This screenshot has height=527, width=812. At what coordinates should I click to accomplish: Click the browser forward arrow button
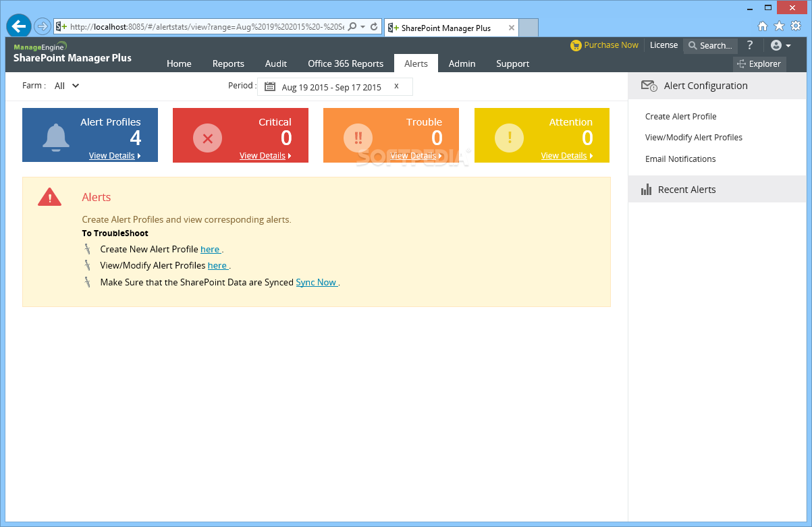pos(42,26)
